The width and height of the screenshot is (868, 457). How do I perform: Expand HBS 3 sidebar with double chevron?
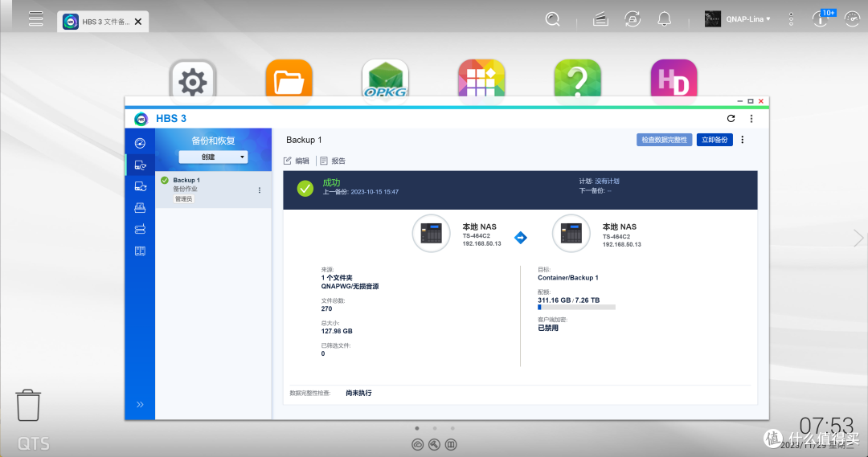click(140, 405)
